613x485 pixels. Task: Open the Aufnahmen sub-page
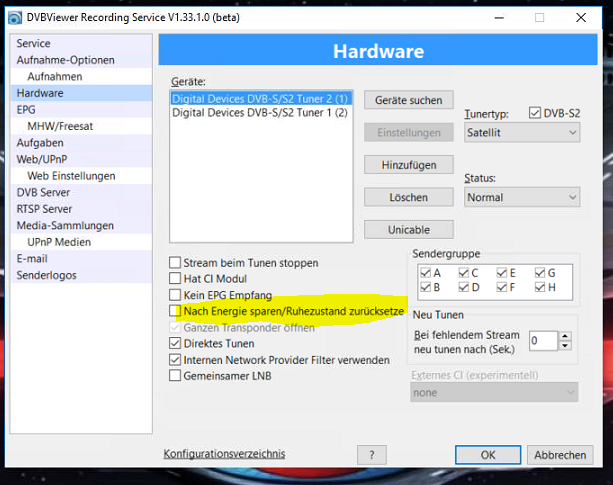click(81, 77)
